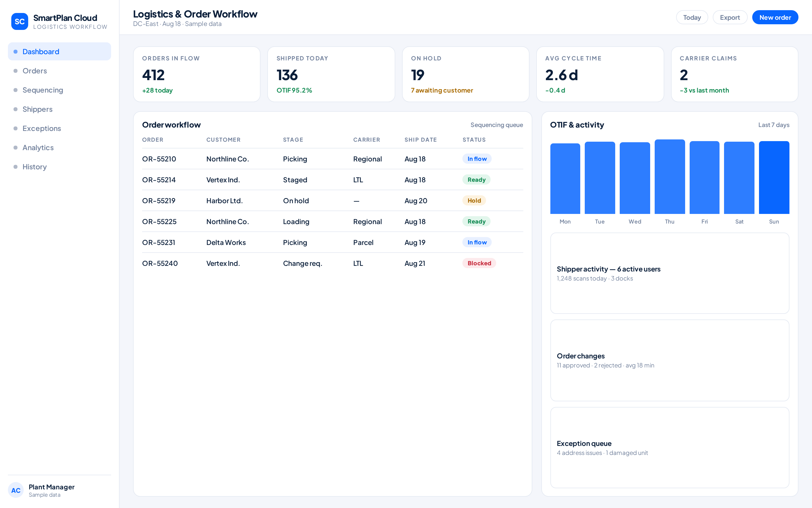Select the Saturday bar in chart
This screenshot has width=812, height=508.
point(739,178)
